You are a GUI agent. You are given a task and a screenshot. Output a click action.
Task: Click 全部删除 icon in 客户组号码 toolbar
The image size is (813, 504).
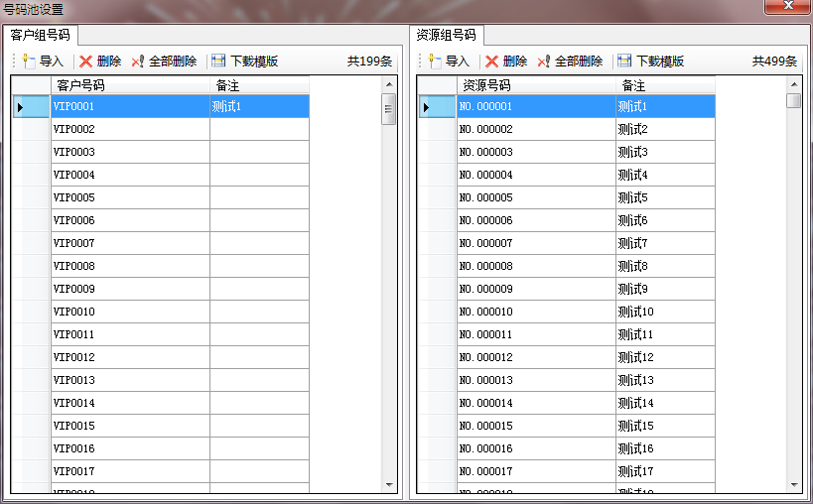pos(138,62)
